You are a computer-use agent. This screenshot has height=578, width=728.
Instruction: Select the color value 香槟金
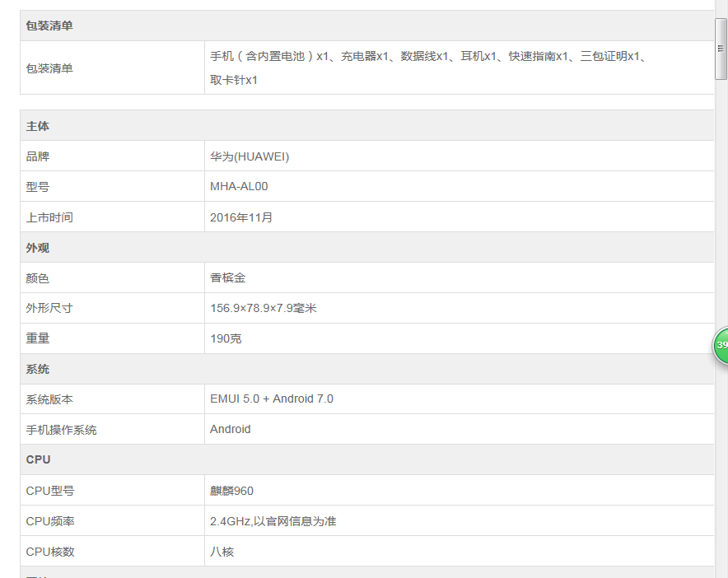coord(227,278)
